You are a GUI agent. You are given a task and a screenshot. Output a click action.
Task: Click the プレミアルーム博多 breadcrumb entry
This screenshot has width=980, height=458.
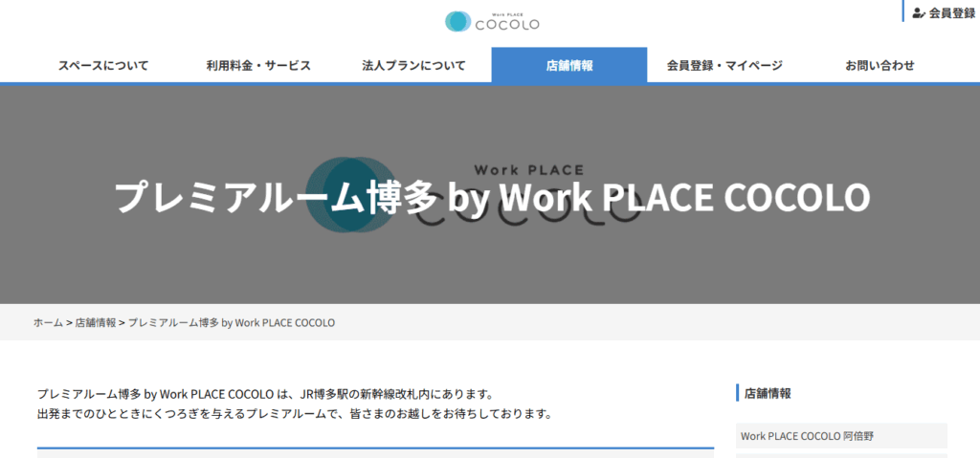click(x=231, y=323)
